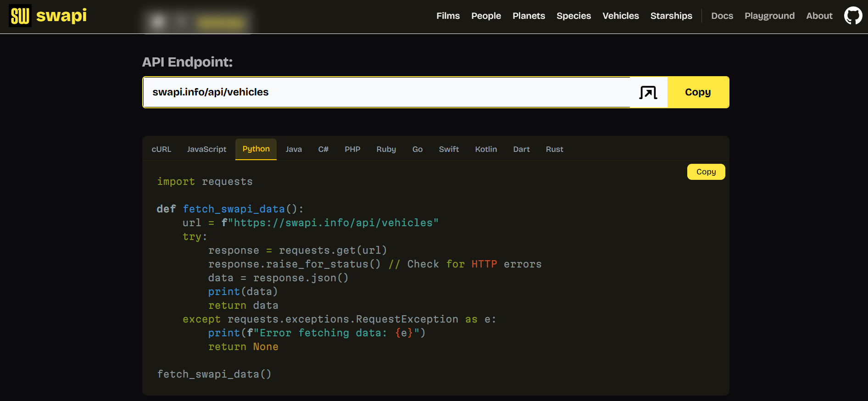Switch to the PHP tab

point(352,149)
